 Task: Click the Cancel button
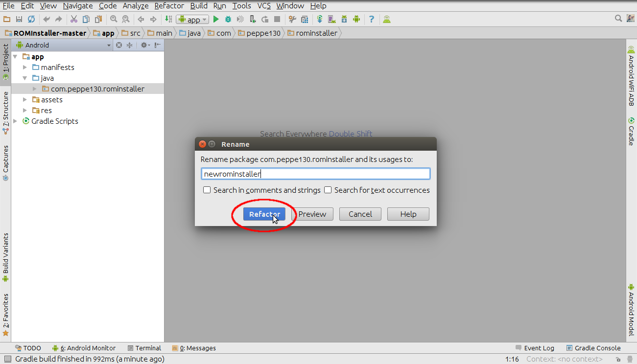click(360, 214)
